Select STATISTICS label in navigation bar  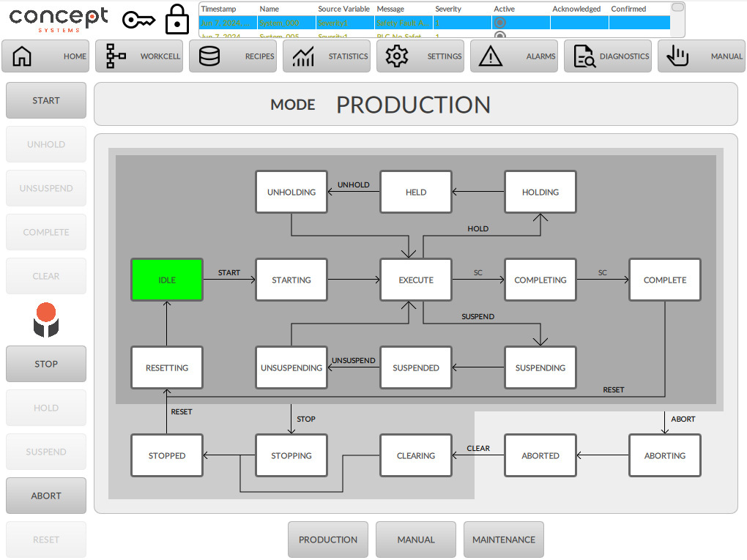(x=348, y=56)
